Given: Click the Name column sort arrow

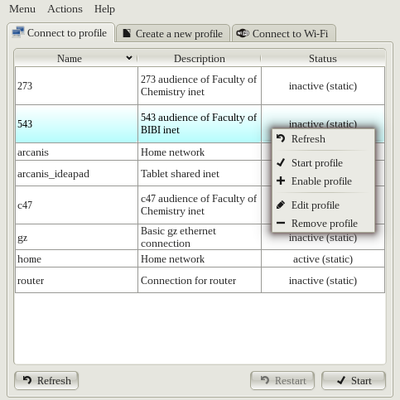Looking at the screenshot, I should [x=129, y=58].
